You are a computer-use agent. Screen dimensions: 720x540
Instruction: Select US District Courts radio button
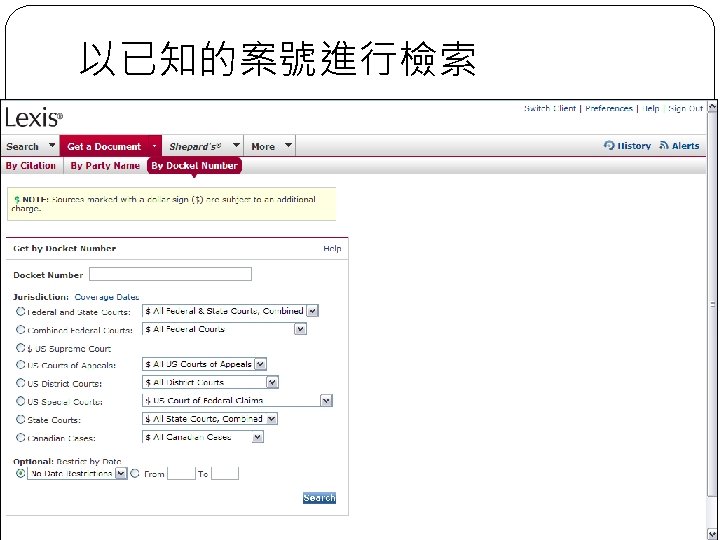point(20,382)
